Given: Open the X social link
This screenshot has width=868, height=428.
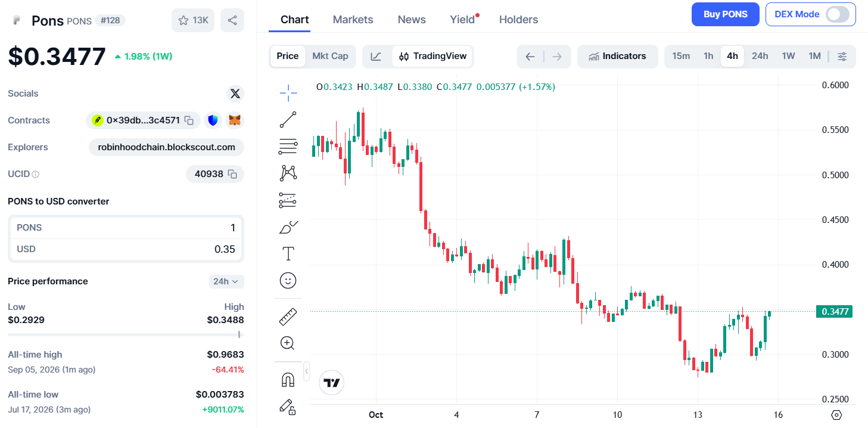Looking at the screenshot, I should [235, 94].
